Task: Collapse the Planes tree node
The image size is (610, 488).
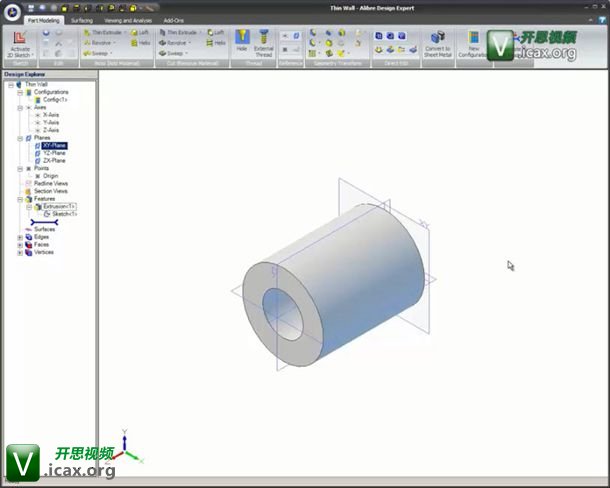Action: [x=20, y=139]
